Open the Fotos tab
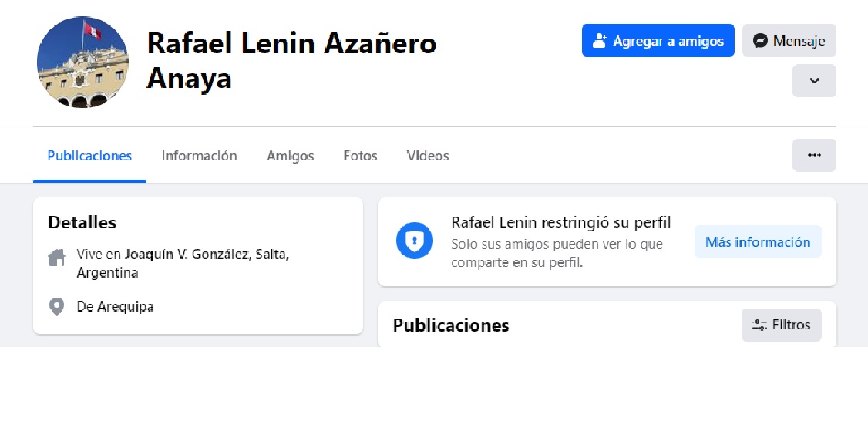The width and height of the screenshot is (868, 435). tap(360, 156)
